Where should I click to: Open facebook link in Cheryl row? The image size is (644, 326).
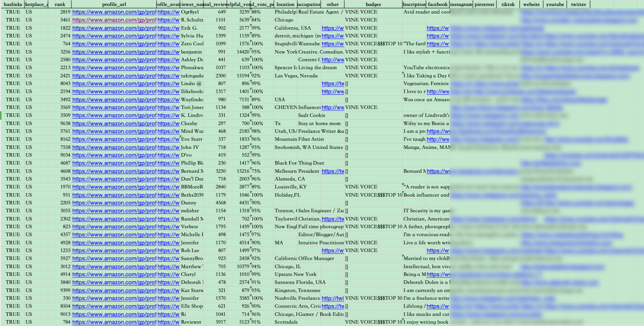438,274
